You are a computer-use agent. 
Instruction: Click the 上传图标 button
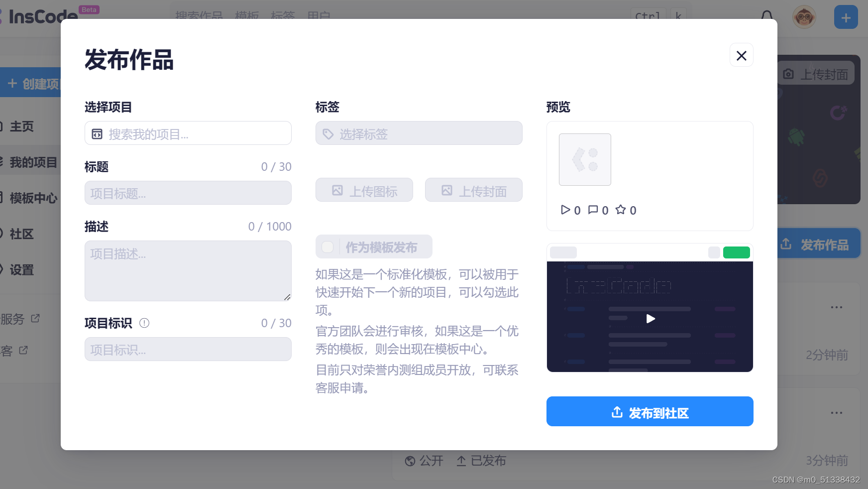(364, 190)
